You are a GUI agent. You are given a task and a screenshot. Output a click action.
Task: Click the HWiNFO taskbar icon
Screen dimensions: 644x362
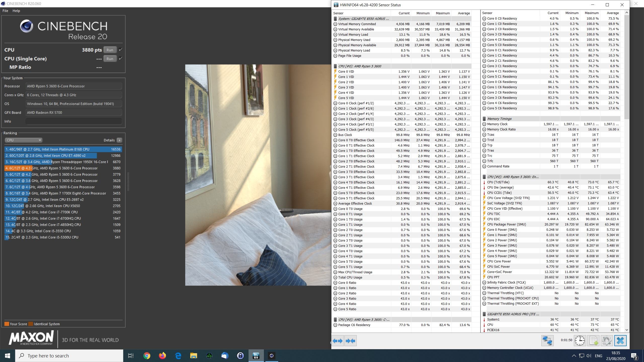pos(256,356)
